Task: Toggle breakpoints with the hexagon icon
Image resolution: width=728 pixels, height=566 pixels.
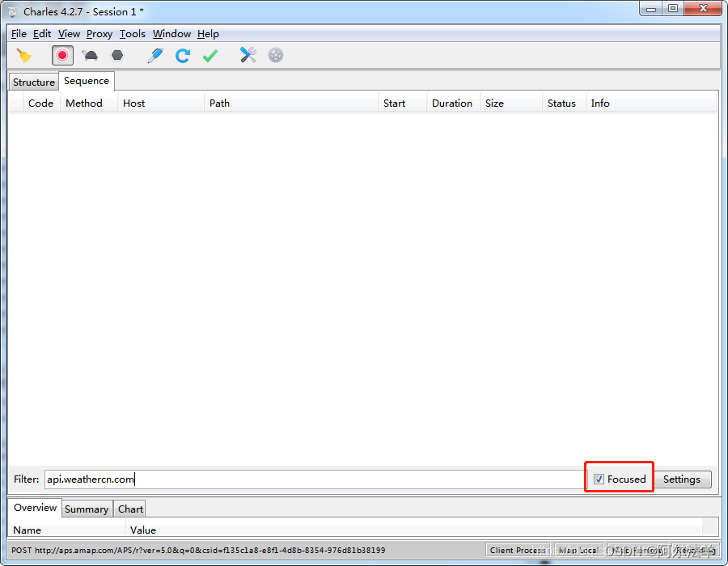Action: 117,56
